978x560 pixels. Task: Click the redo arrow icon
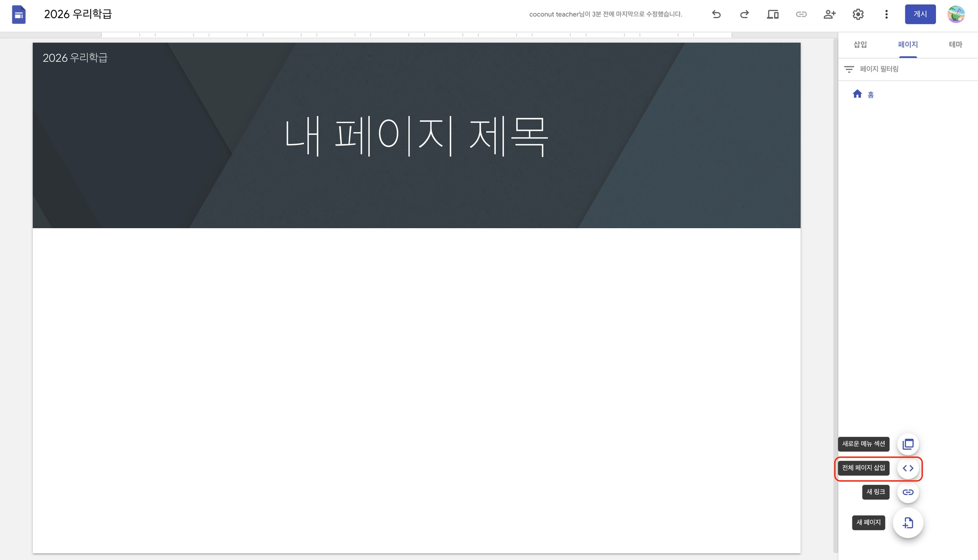tap(744, 14)
